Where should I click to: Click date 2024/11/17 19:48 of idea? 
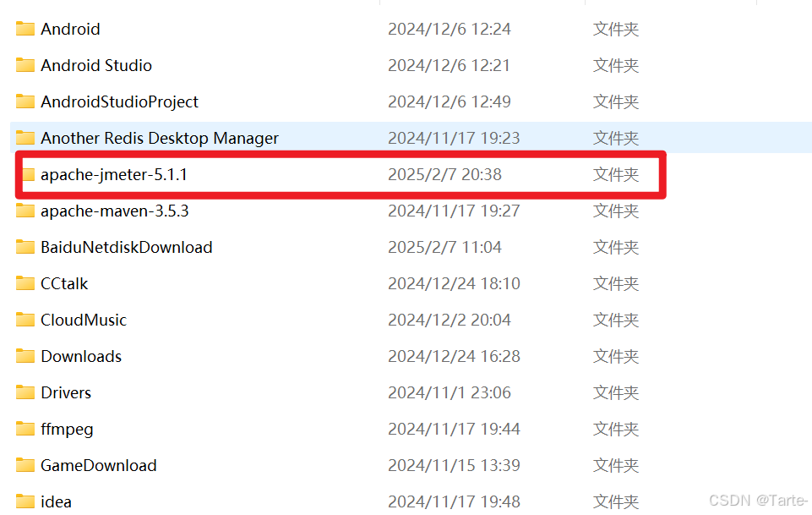[454, 501]
